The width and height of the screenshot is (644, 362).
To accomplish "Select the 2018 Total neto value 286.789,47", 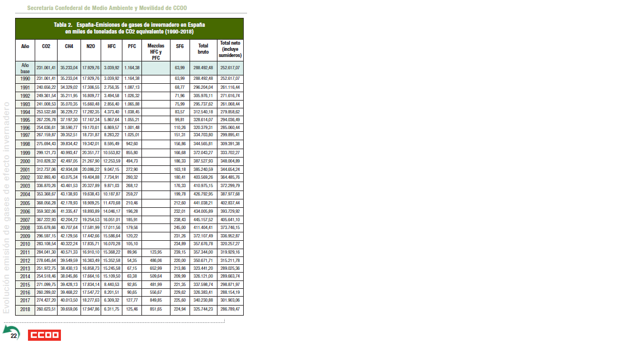I will [x=230, y=309].
